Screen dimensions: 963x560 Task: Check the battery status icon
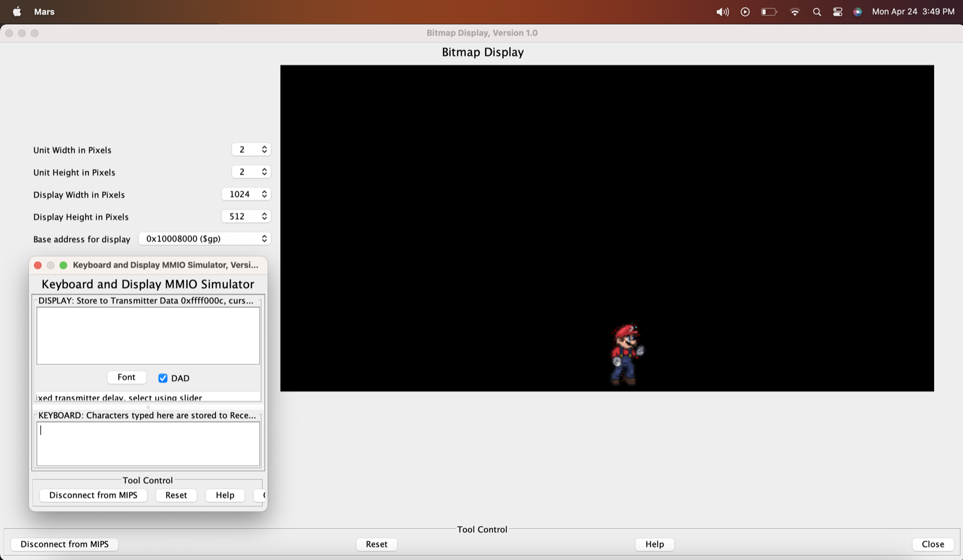tap(769, 11)
